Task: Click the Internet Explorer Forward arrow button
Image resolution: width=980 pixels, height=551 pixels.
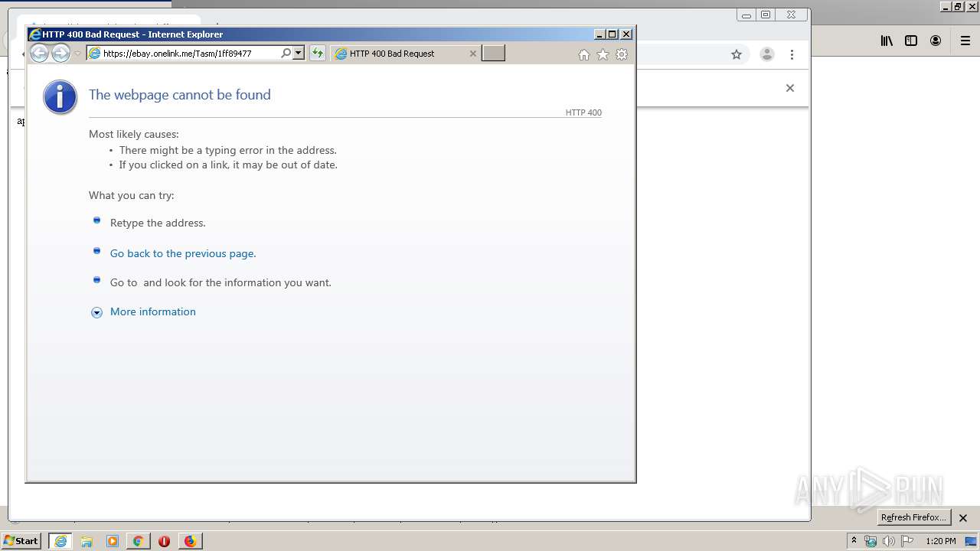Action: pos(60,53)
